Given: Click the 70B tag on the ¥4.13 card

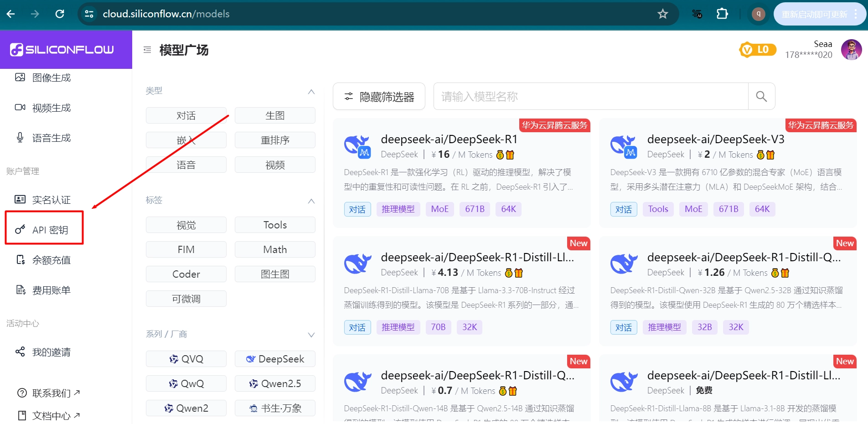Looking at the screenshot, I should pos(438,327).
